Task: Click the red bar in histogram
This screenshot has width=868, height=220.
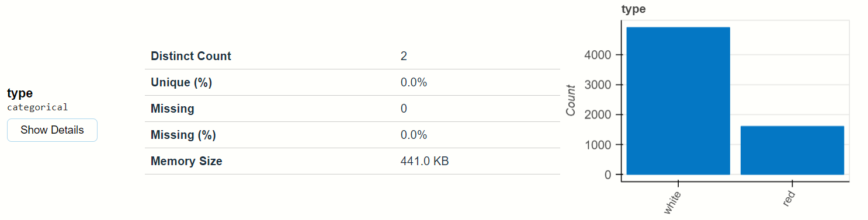Action: point(792,151)
